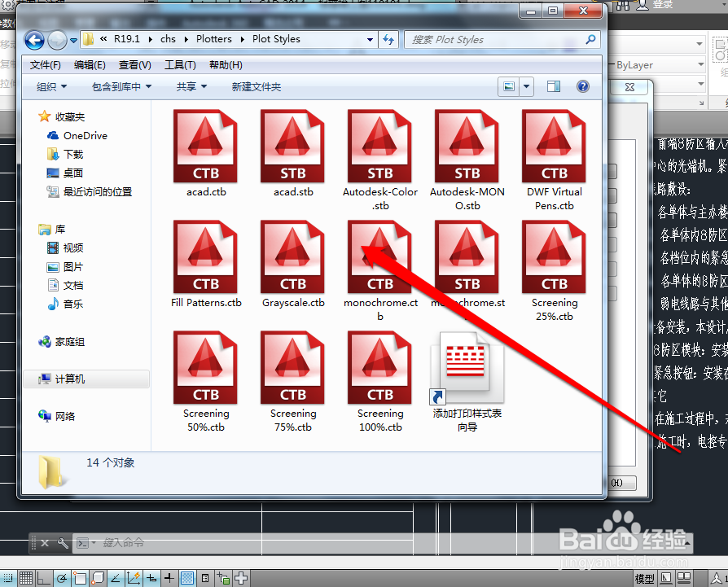Show the preview pane button
728x587 pixels.
tap(554, 86)
